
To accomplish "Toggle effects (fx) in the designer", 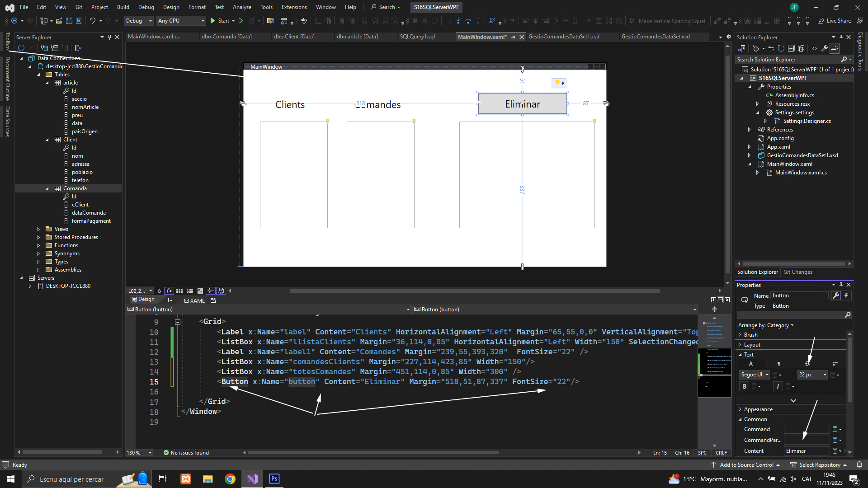I will click(169, 291).
